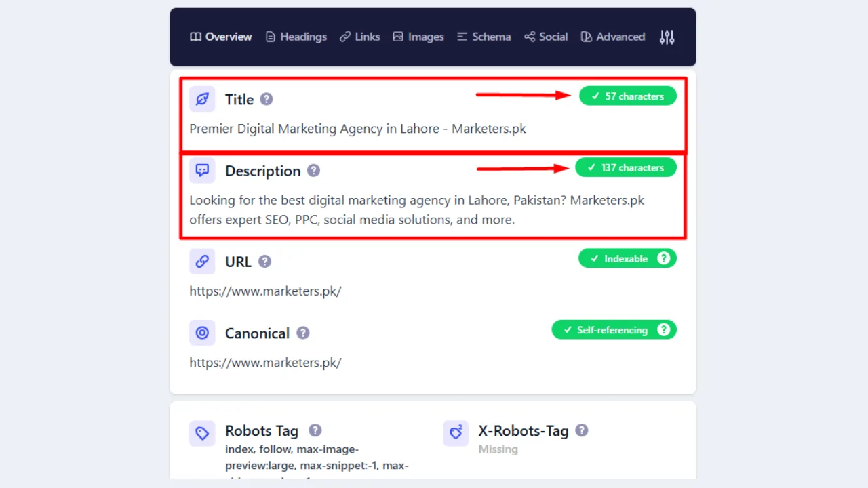Click the help icon next to Robots Tag
Screen dimensions: 868x488
(x=315, y=430)
